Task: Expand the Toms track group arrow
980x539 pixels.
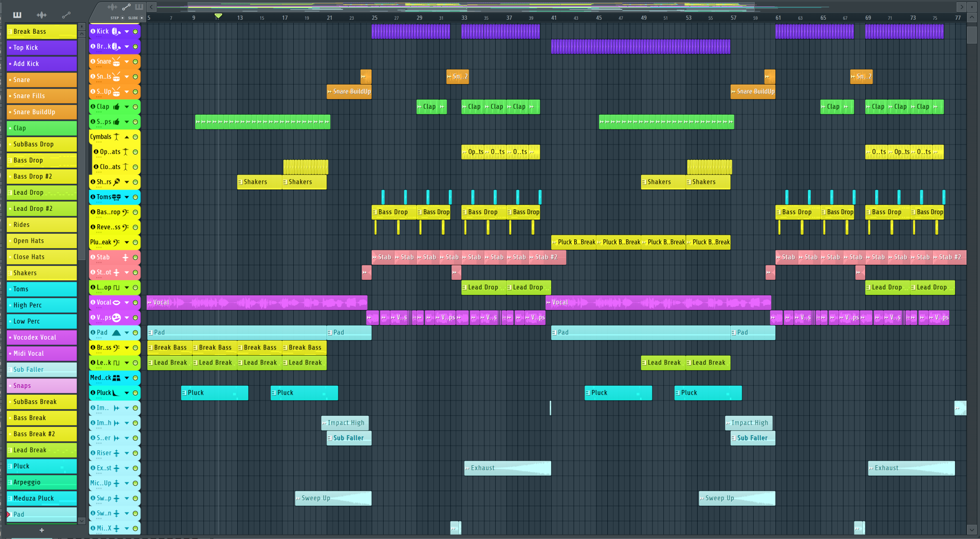Action: 127,197
